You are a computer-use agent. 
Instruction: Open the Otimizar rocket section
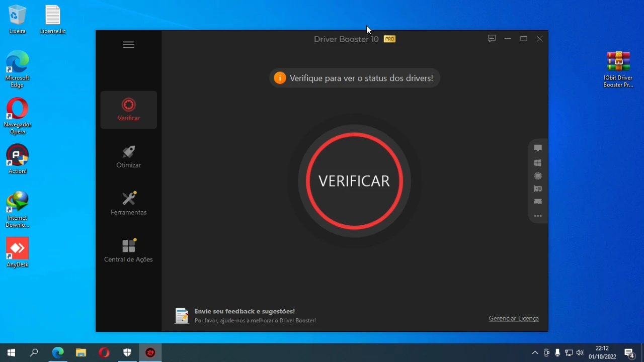tap(129, 157)
